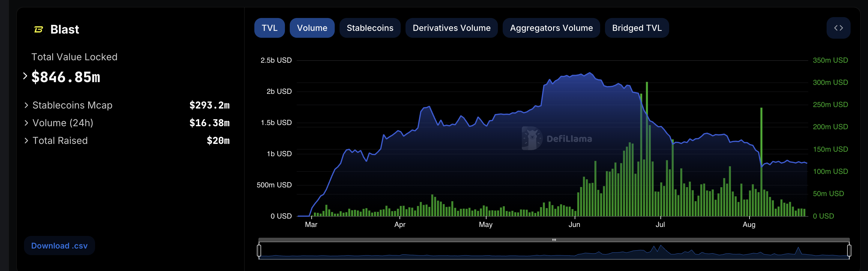
Task: Toggle the TVL chart series
Action: click(x=269, y=28)
